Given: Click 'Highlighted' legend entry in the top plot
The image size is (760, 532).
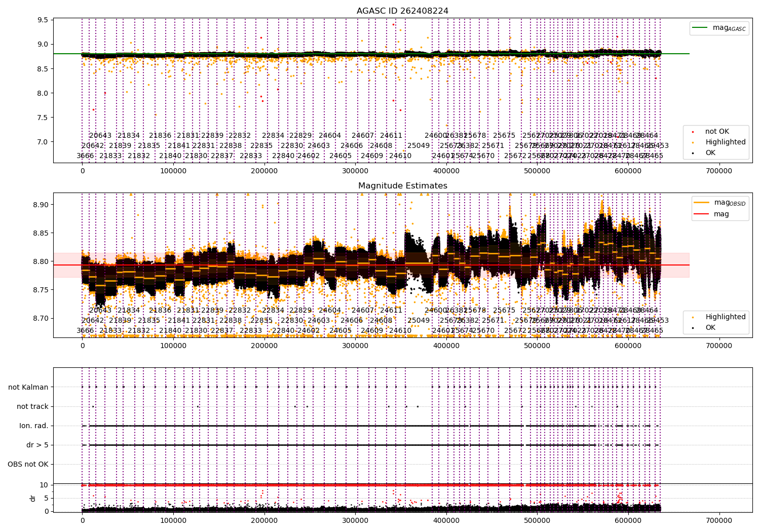Looking at the screenshot, I should (719, 142).
